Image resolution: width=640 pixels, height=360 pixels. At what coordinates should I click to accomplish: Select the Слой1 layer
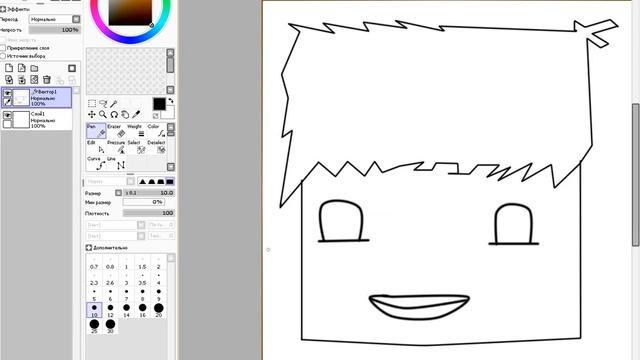(x=36, y=120)
